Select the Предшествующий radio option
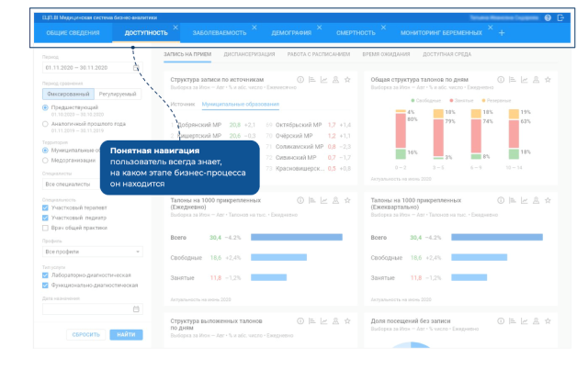Viewport: 588px width, 370px height. click(x=45, y=107)
